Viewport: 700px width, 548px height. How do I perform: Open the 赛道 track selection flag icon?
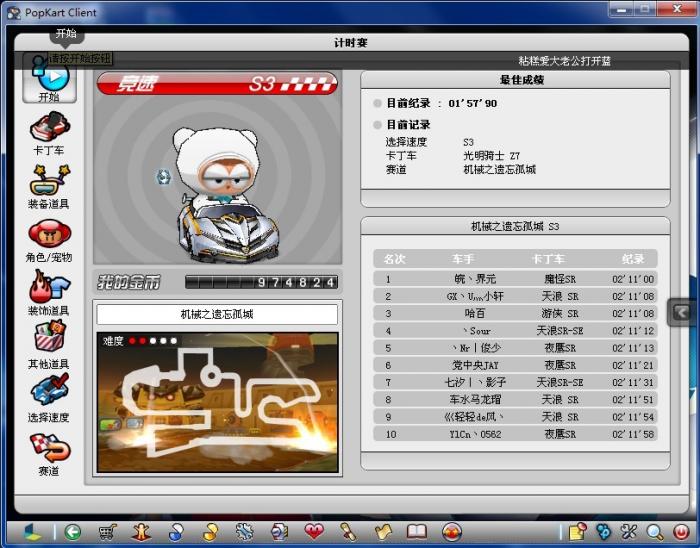49,453
